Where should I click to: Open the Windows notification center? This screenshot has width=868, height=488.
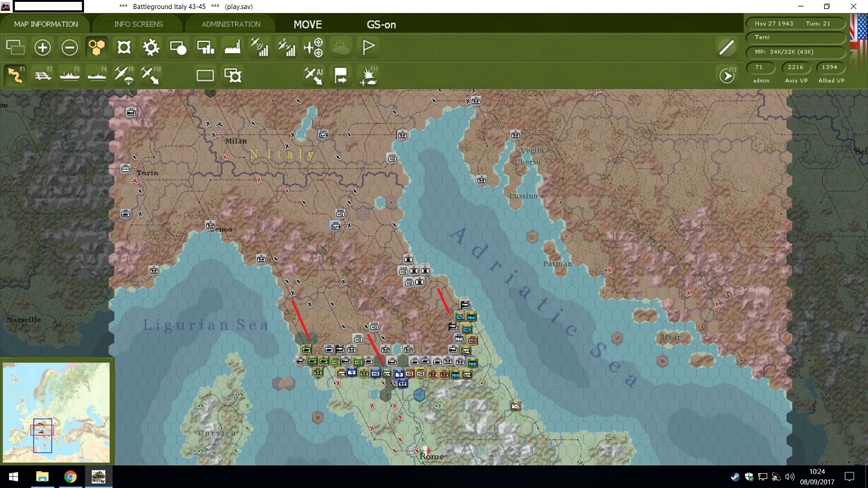(x=849, y=477)
